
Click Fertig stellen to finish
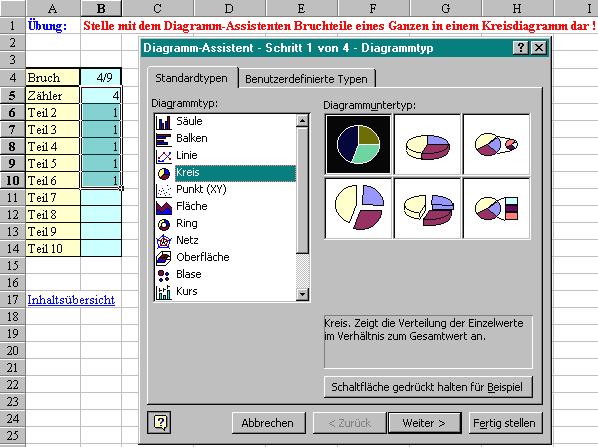pyautogui.click(x=505, y=423)
